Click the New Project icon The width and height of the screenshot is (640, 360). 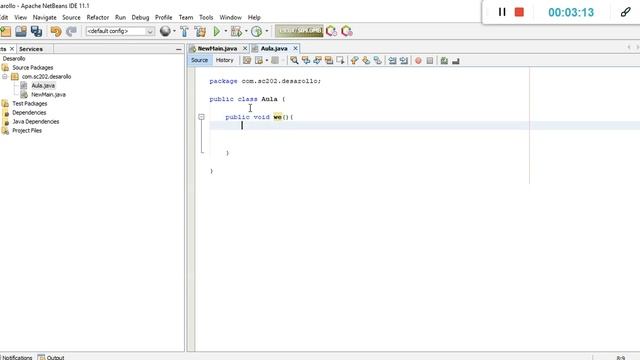coord(6,31)
